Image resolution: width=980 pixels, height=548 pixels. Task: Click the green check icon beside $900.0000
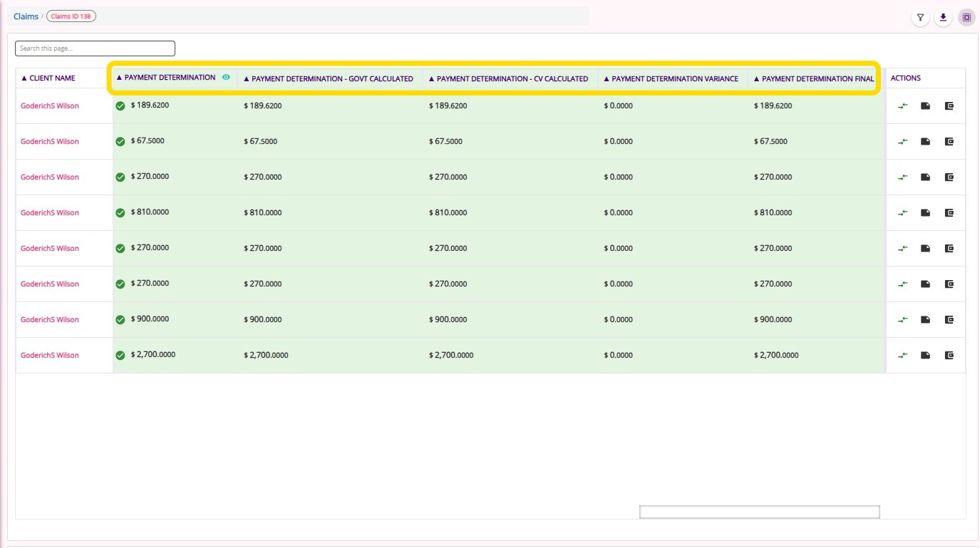[120, 320]
